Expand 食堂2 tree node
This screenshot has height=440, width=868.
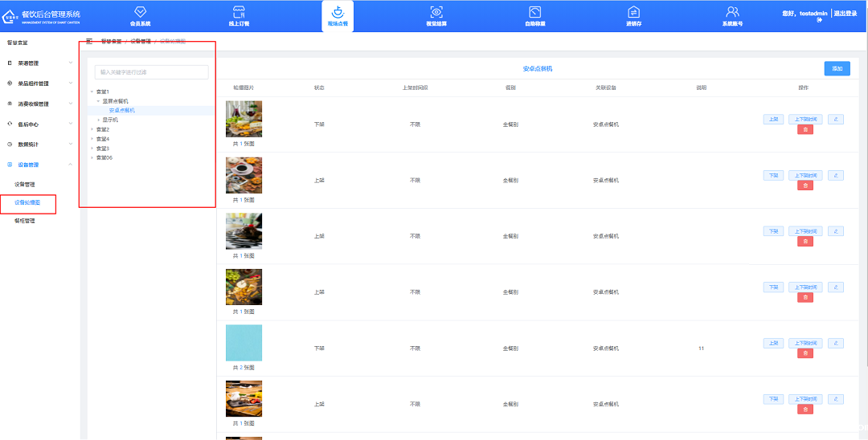point(102,129)
